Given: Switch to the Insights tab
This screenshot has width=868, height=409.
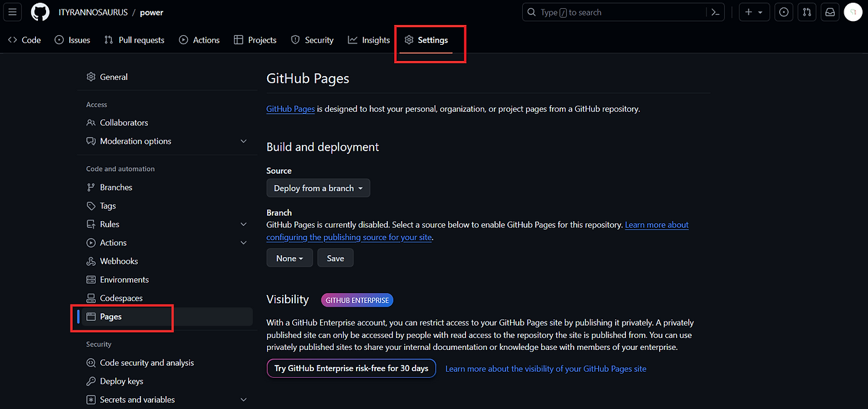Looking at the screenshot, I should click(x=368, y=40).
